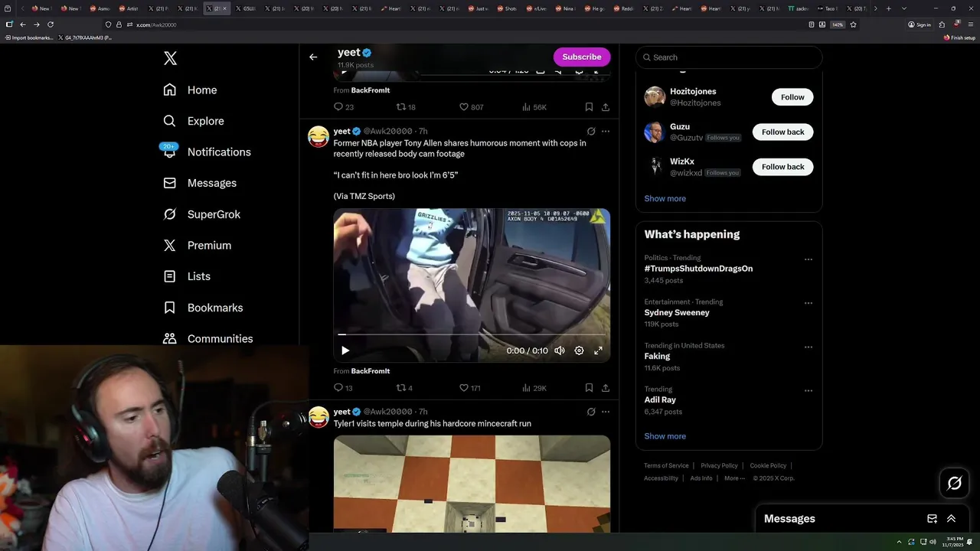This screenshot has width=980, height=551.
Task: Show more trending topics
Action: 665,436
